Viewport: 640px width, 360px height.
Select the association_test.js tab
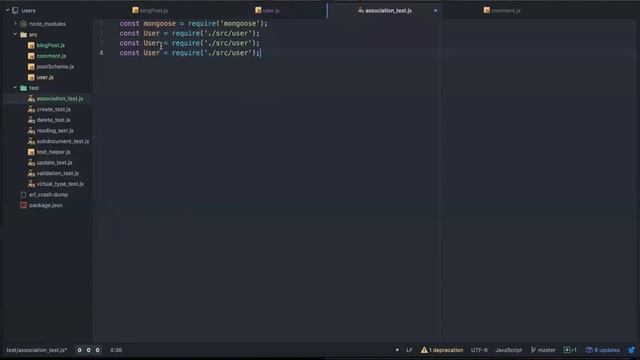(384, 10)
